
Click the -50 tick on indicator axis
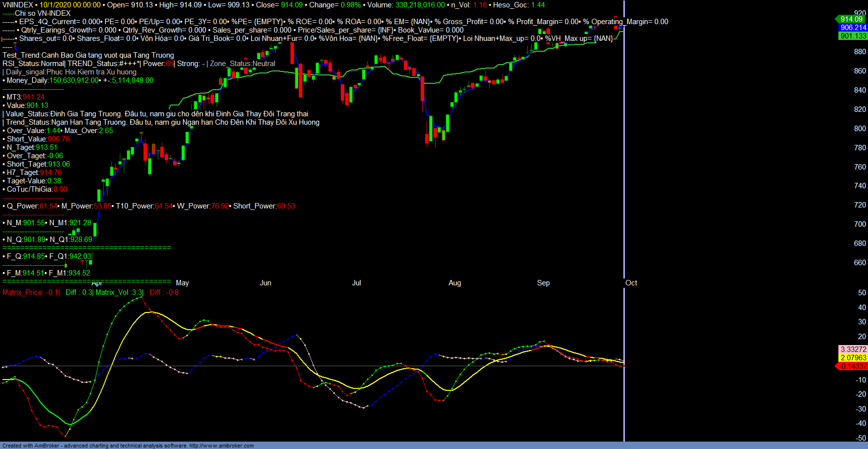(861, 438)
